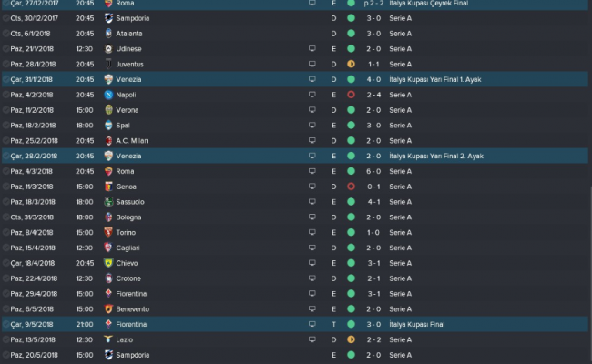The height and width of the screenshot is (364, 592).
Task: Click the red loss indicator on Napoli row
Action: [x=351, y=95]
